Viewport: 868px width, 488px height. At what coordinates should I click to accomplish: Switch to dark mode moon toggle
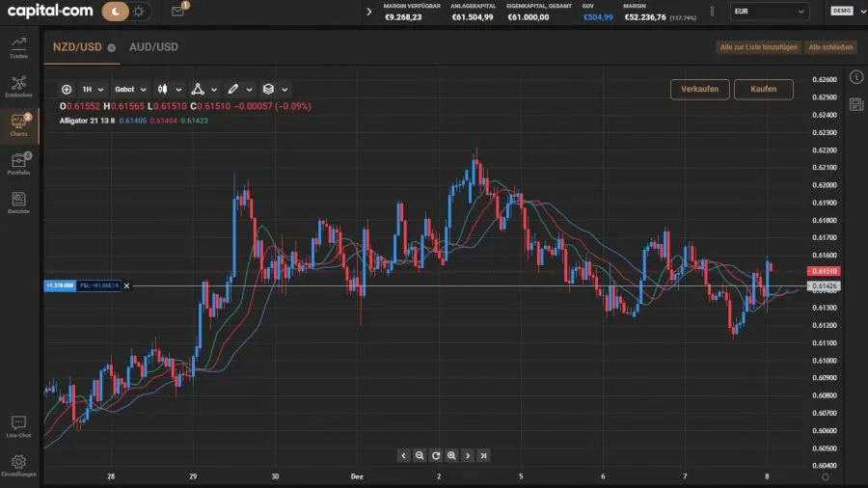116,12
